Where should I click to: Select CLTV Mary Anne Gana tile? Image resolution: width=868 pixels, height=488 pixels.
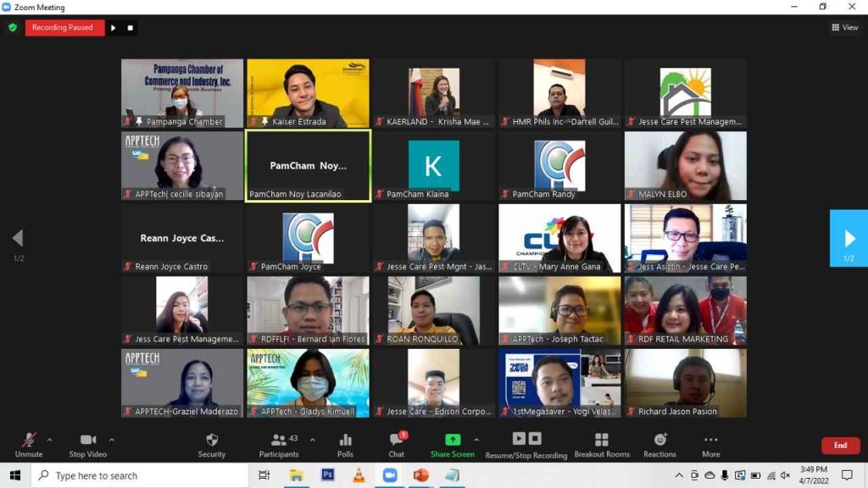[559, 238]
